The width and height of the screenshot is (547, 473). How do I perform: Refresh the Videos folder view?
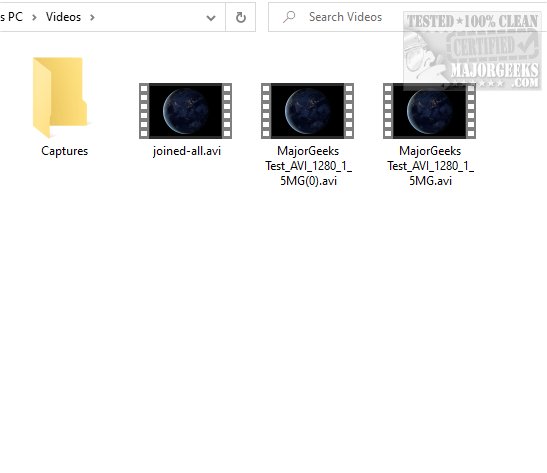click(x=240, y=17)
